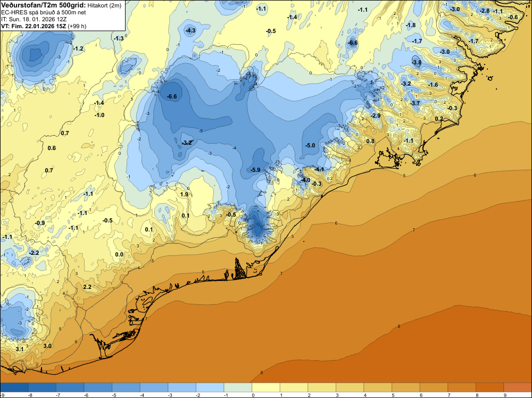Click the temperature value -2.2 on the map

(34, 253)
